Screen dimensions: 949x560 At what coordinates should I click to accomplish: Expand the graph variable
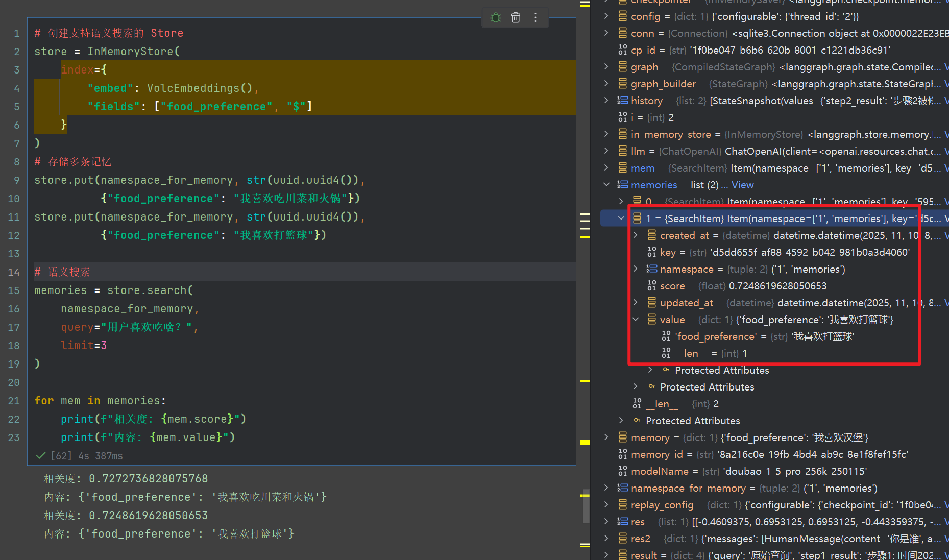(x=606, y=67)
